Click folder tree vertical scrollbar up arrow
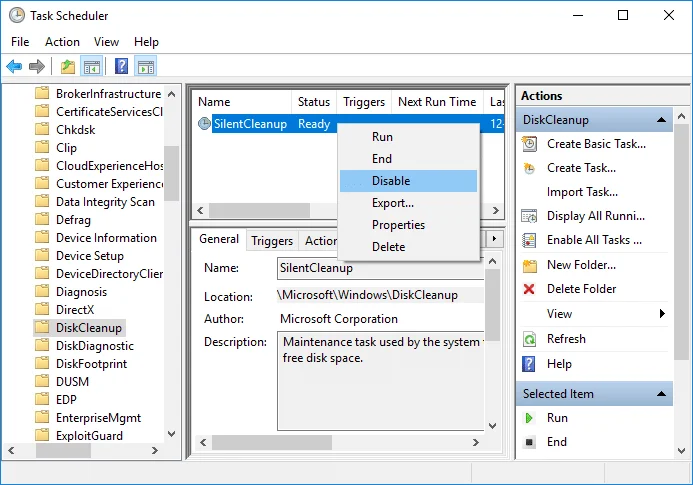The width and height of the screenshot is (693, 485). (171, 94)
